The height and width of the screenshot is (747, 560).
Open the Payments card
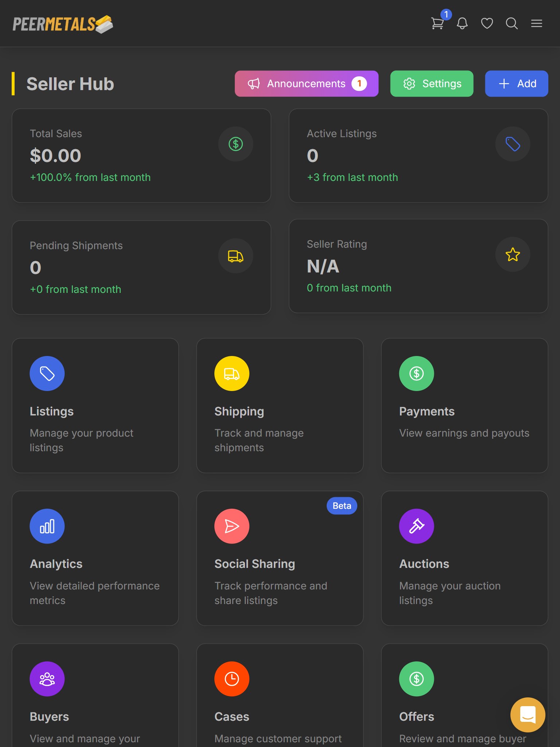click(464, 406)
